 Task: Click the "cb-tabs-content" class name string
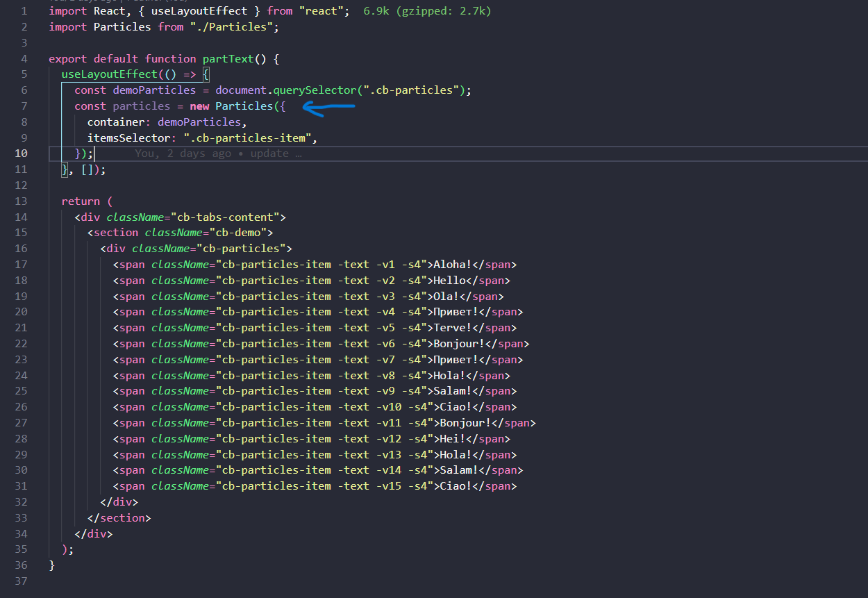225,217
